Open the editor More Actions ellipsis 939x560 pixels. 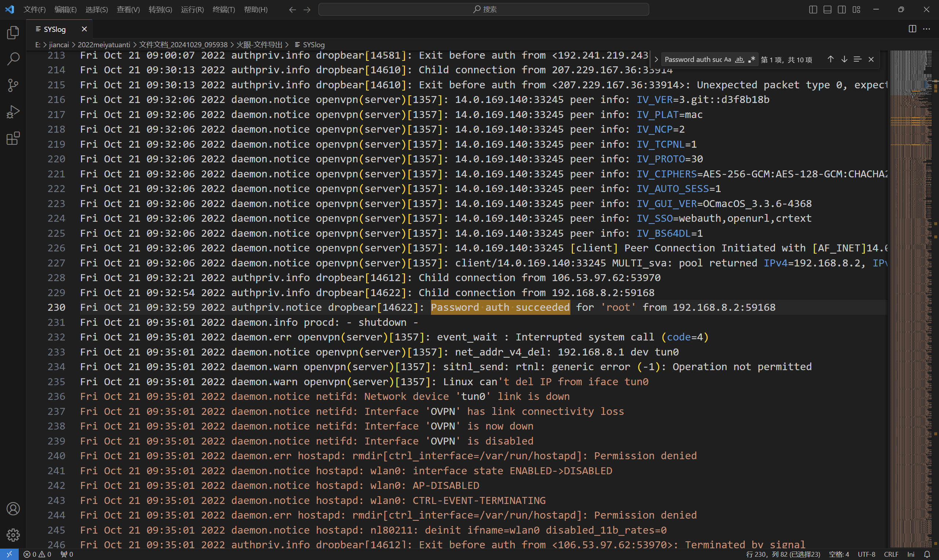(927, 29)
